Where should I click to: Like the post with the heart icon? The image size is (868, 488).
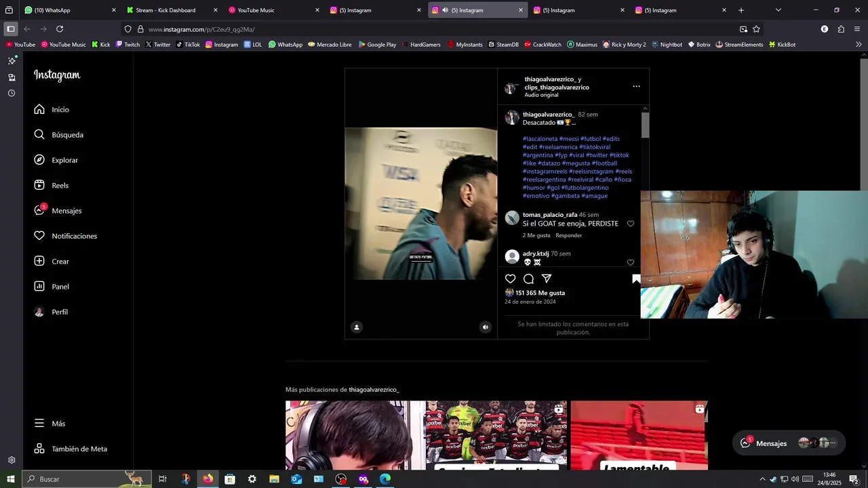tap(510, 279)
